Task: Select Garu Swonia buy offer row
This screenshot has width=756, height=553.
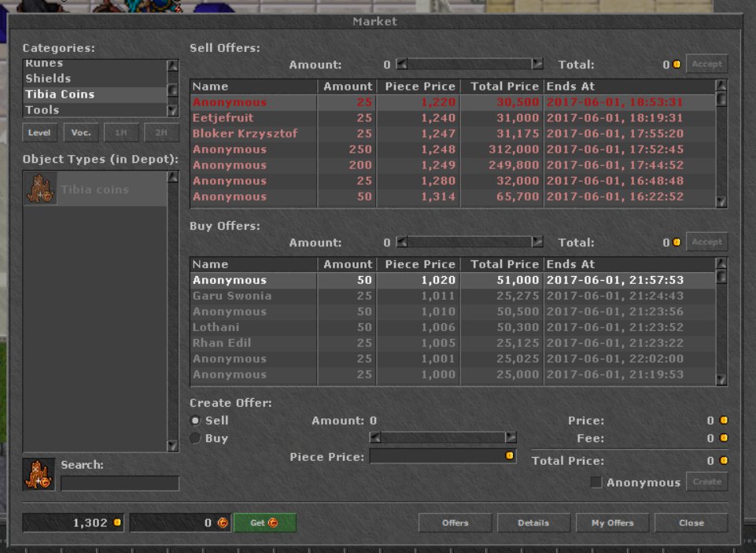Action: (x=452, y=296)
